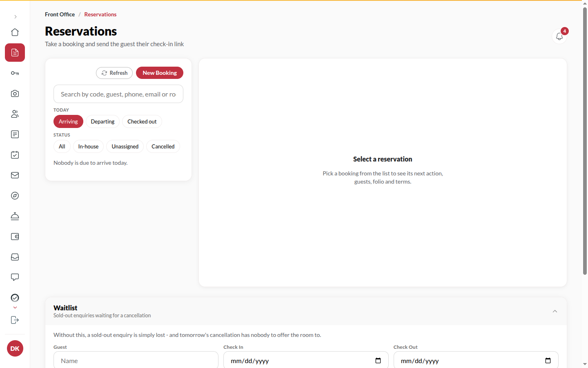588x368 pixels.
Task: Open the camera icon in sidebar
Action: [x=15, y=94]
